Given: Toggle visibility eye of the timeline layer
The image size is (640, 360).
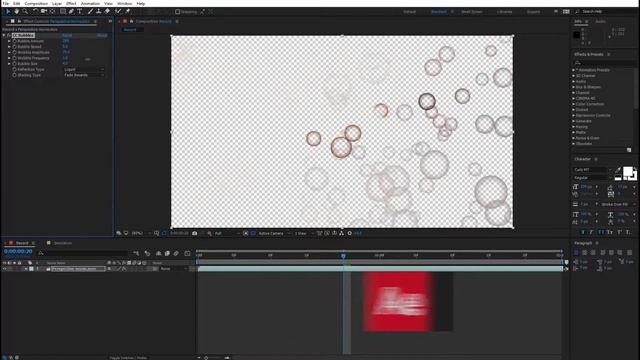Looking at the screenshot, I should (x=4, y=269).
